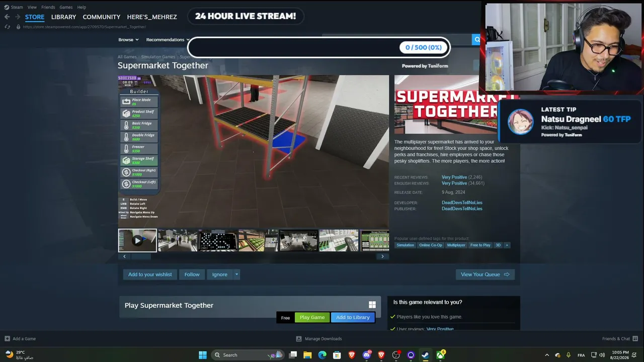
Task: Open Task View on the taskbar
Action: tap(293, 355)
